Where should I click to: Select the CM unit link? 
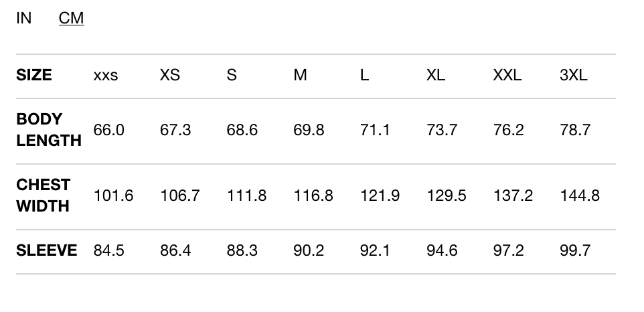[x=71, y=18]
